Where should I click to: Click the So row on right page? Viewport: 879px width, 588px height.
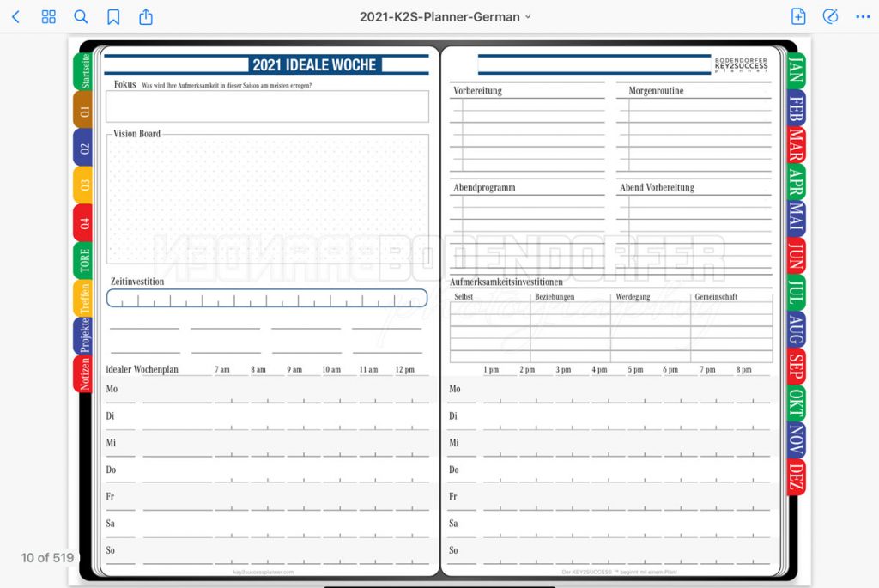pyautogui.click(x=609, y=552)
